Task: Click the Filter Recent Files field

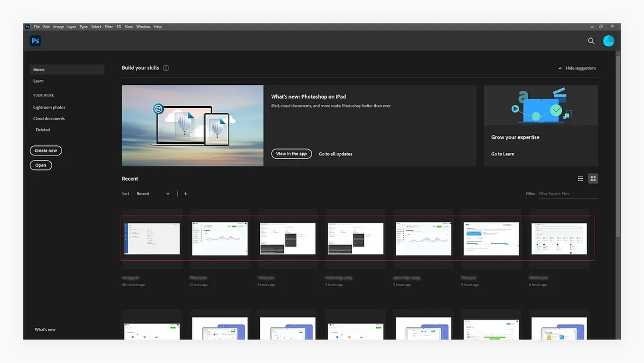Action: pyautogui.click(x=568, y=194)
